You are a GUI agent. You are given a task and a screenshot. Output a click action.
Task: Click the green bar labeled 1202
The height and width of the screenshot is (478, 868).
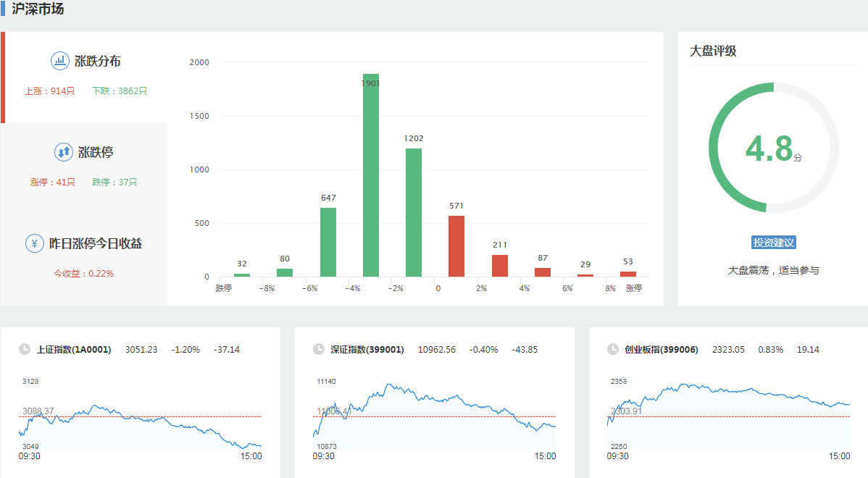[414, 214]
